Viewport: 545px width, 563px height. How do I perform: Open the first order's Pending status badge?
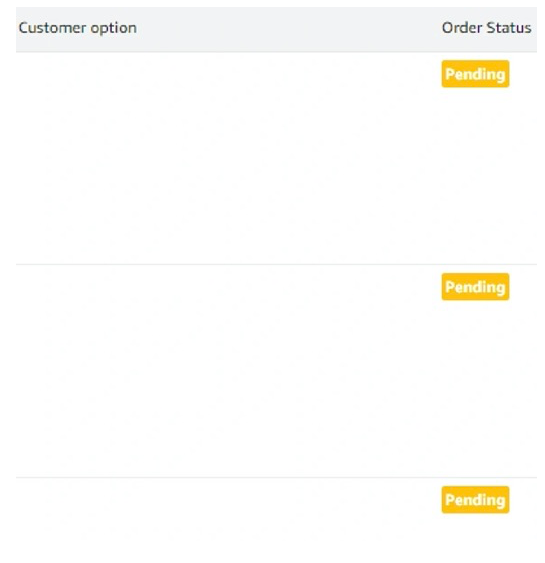coord(475,74)
